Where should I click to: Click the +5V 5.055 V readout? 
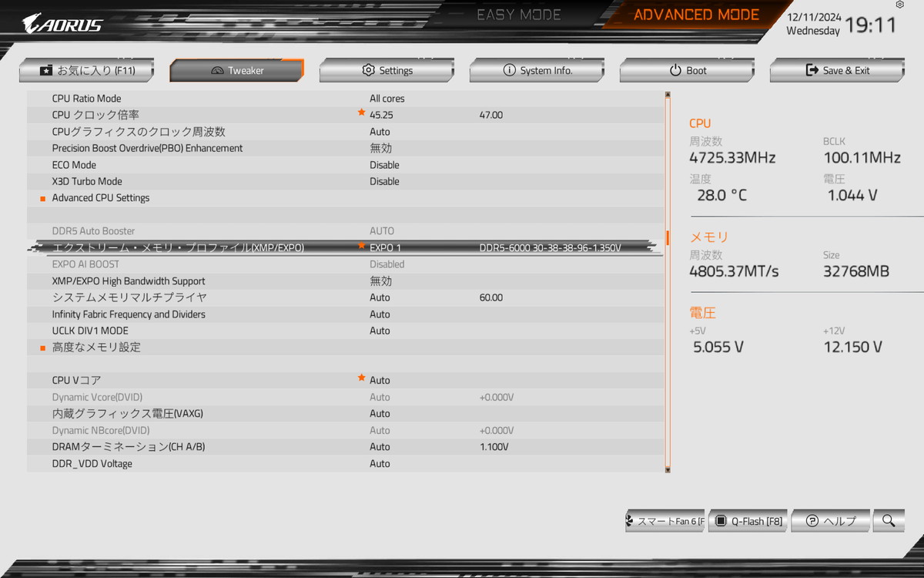[718, 347]
